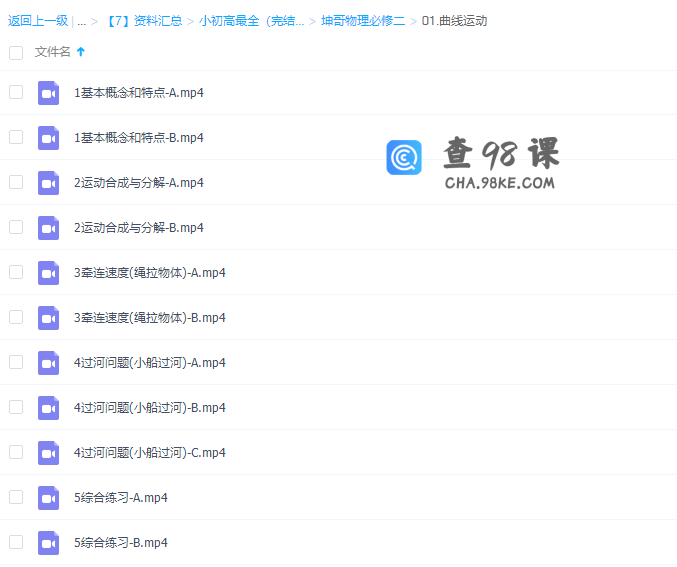The image size is (677, 567).
Task: Click video icon for 4过河问题(小船过河)-A.mp4
Action: coord(48,362)
